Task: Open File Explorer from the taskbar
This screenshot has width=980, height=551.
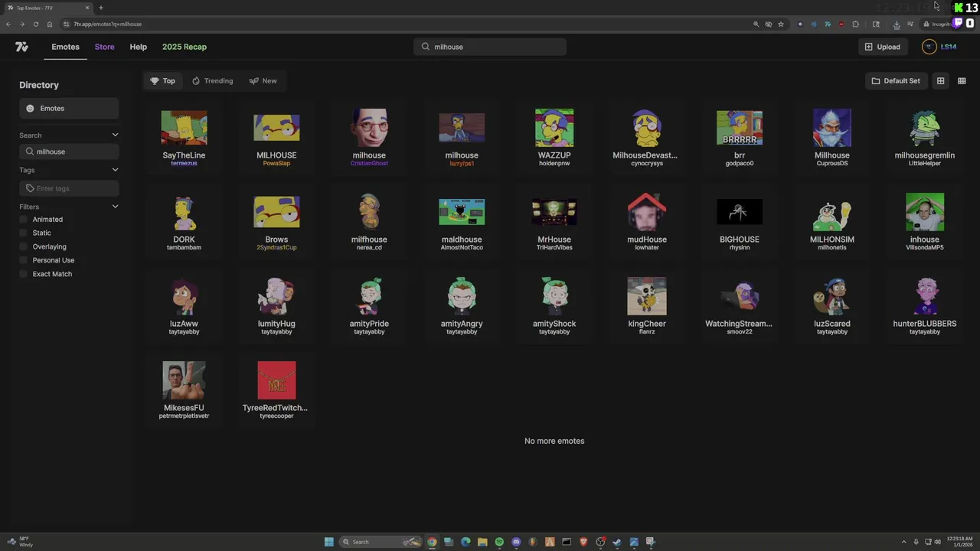Action: (482, 542)
